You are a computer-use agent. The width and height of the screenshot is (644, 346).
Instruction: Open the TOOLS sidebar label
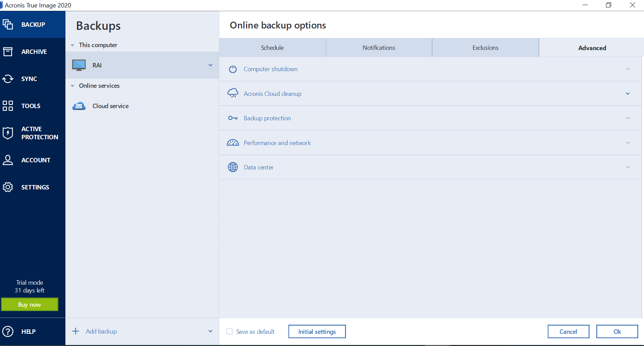tap(31, 106)
